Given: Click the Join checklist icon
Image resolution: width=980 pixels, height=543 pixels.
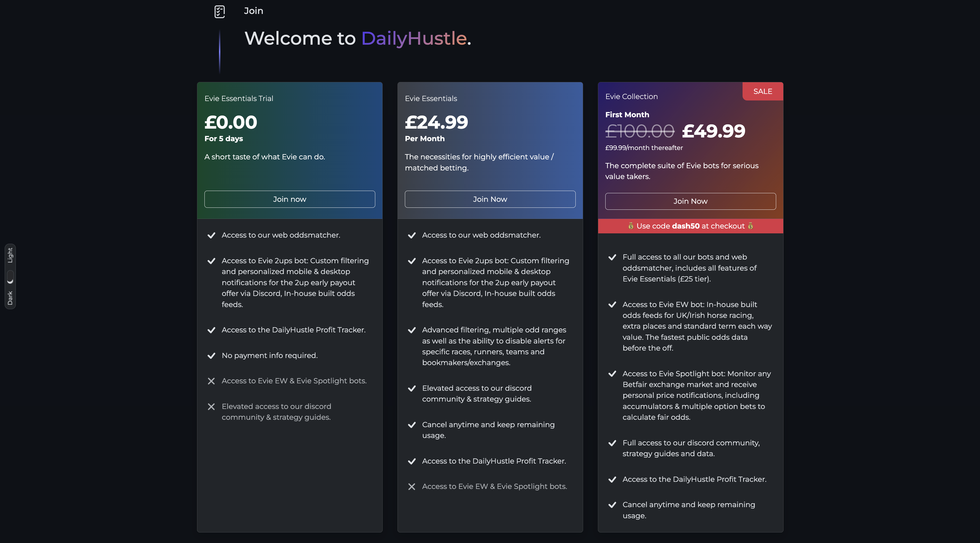Looking at the screenshot, I should [x=220, y=11].
